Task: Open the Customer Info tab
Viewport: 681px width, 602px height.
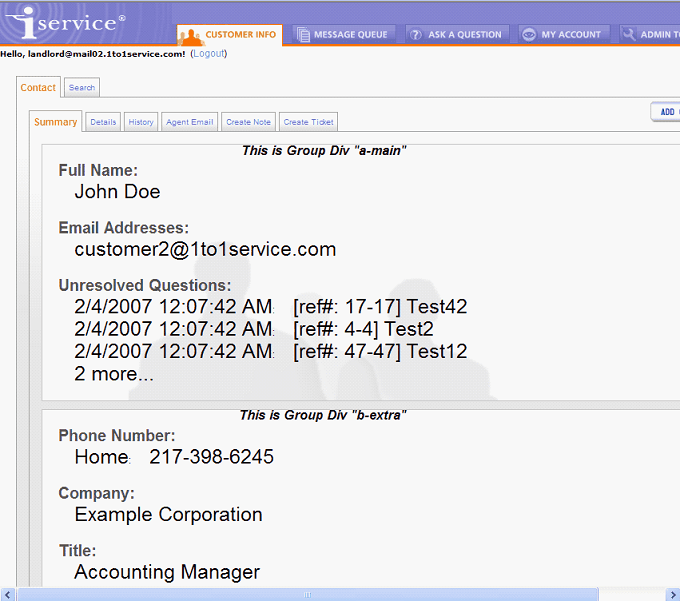Action: [x=229, y=35]
